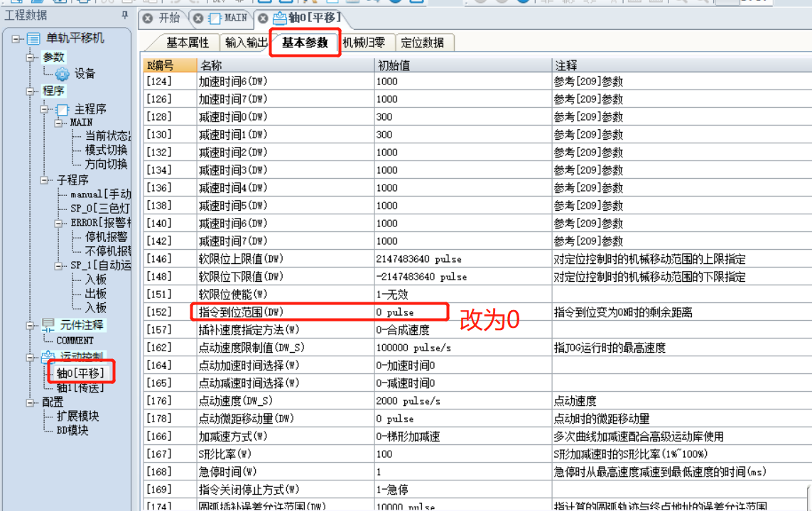Click the 设备 gear icon
812x511 pixels.
coord(62,74)
